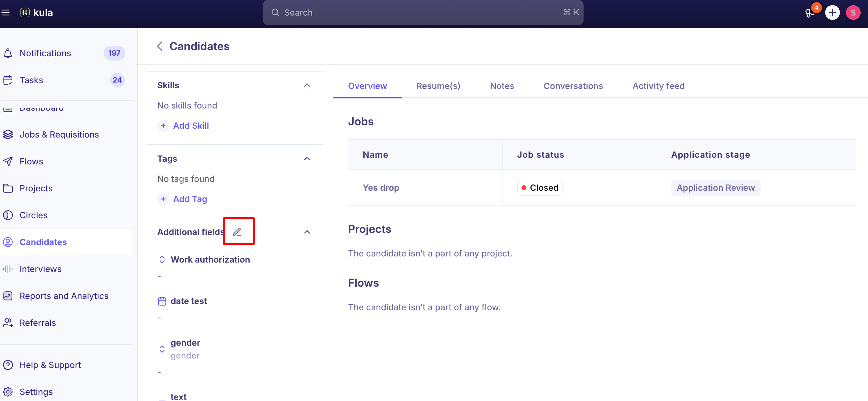Click the Work authorization selector icon
Image resolution: width=868 pixels, height=401 pixels.
click(x=162, y=259)
